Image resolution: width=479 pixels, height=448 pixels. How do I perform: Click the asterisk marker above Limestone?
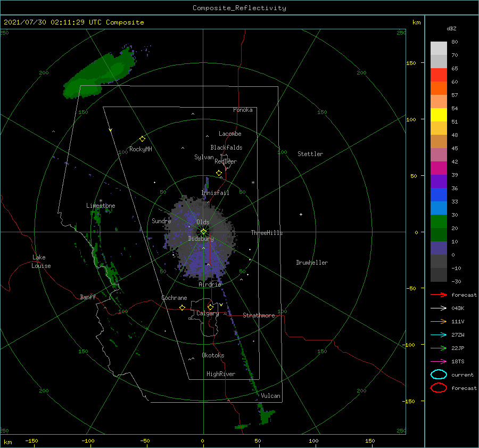point(101,201)
